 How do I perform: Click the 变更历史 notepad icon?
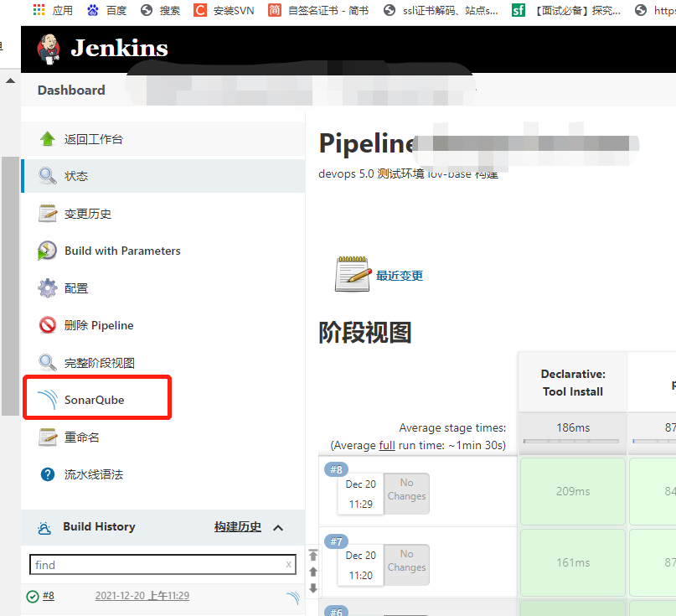pos(47,213)
